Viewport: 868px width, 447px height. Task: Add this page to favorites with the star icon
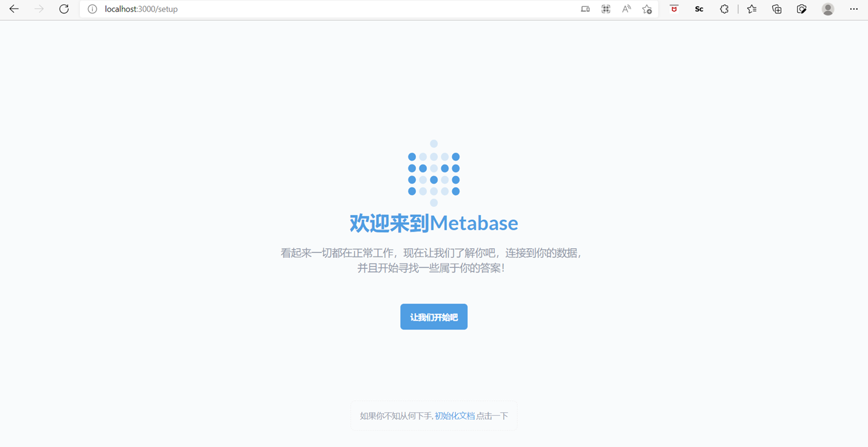647,9
